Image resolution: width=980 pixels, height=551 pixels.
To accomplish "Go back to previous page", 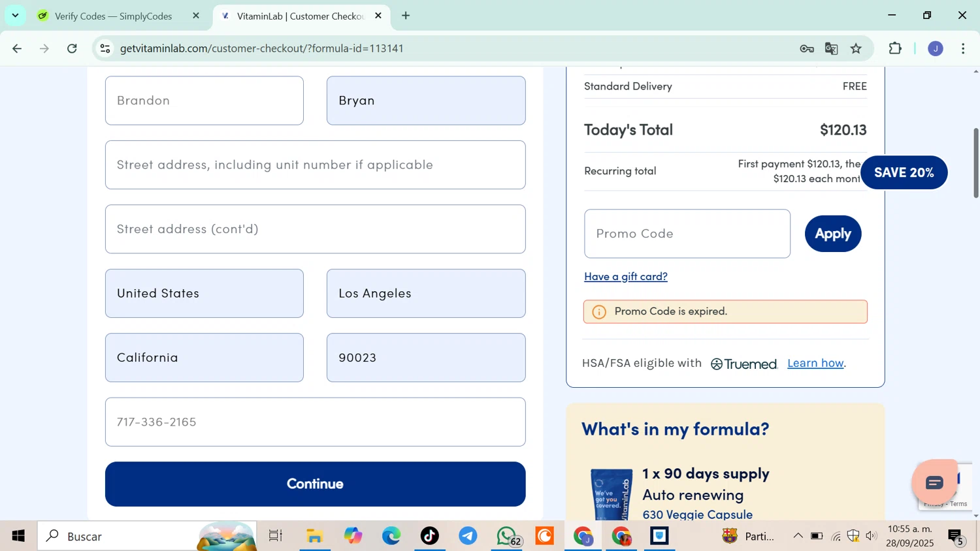I will pyautogui.click(x=17, y=48).
